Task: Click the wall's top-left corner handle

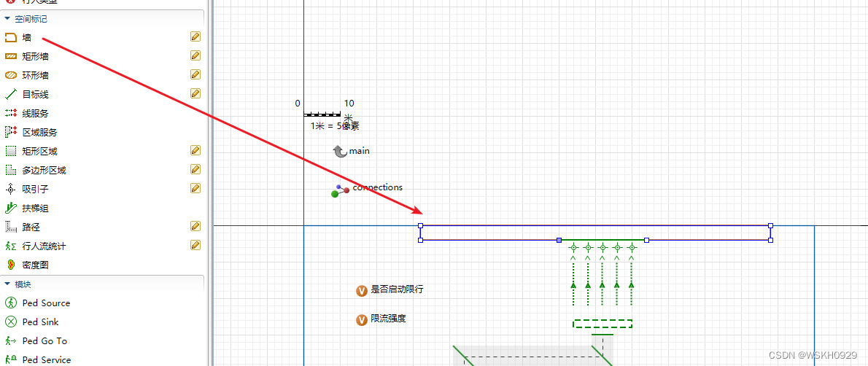Action: pyautogui.click(x=420, y=226)
